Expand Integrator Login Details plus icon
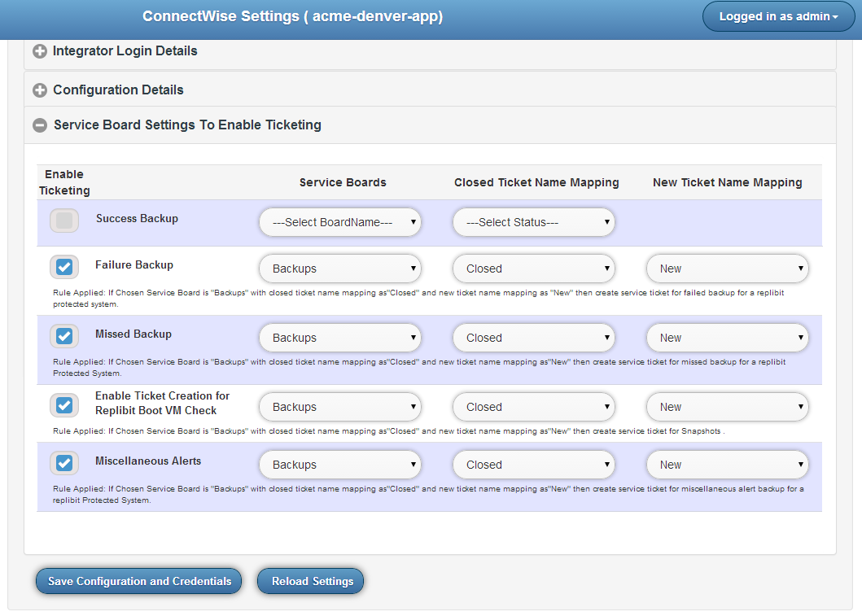 tap(40, 51)
